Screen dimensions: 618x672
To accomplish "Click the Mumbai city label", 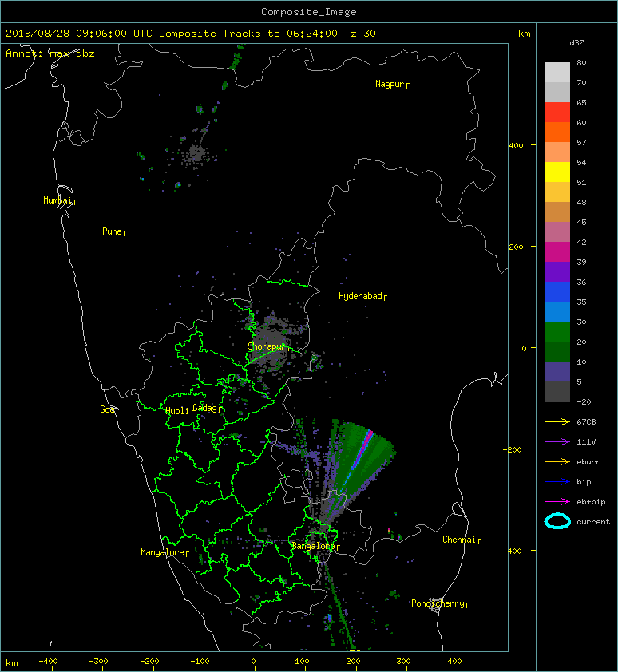I will (x=60, y=200).
